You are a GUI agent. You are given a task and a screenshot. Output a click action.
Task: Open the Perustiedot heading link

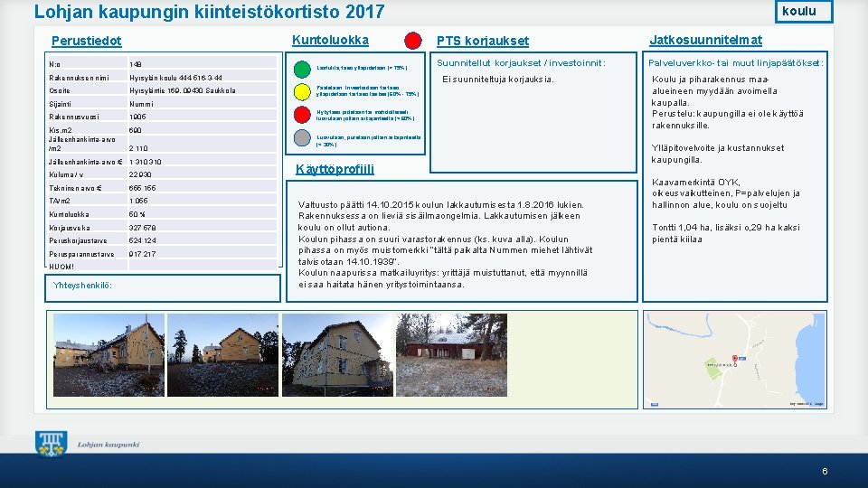click(87, 41)
